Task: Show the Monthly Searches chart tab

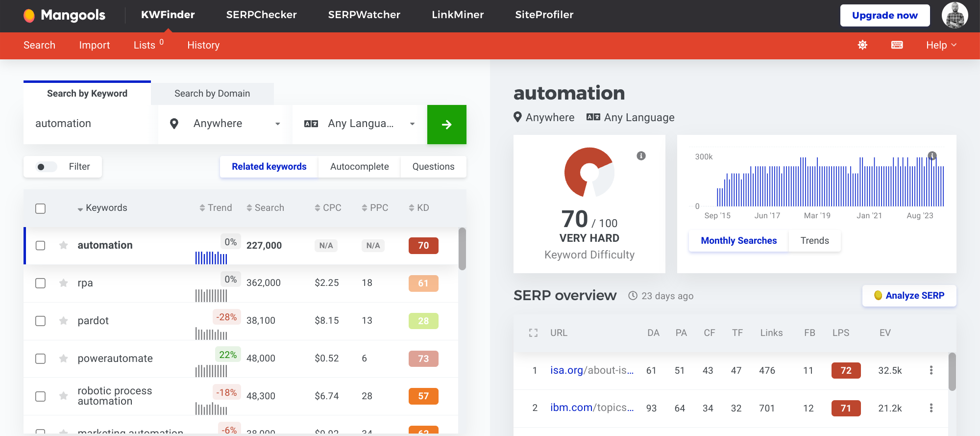Action: coord(738,241)
